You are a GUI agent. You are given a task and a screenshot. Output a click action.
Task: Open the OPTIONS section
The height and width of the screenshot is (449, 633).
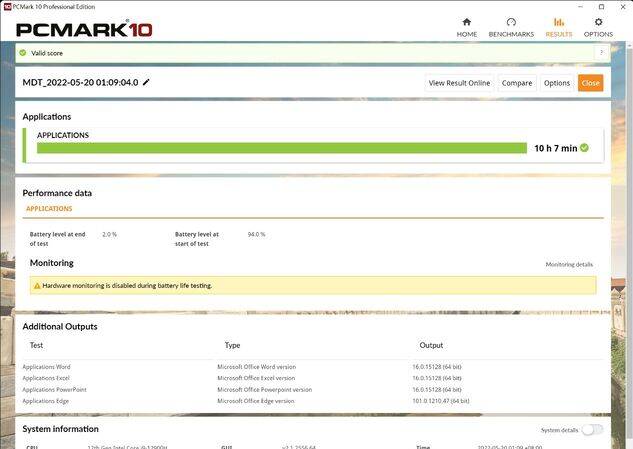(x=598, y=28)
